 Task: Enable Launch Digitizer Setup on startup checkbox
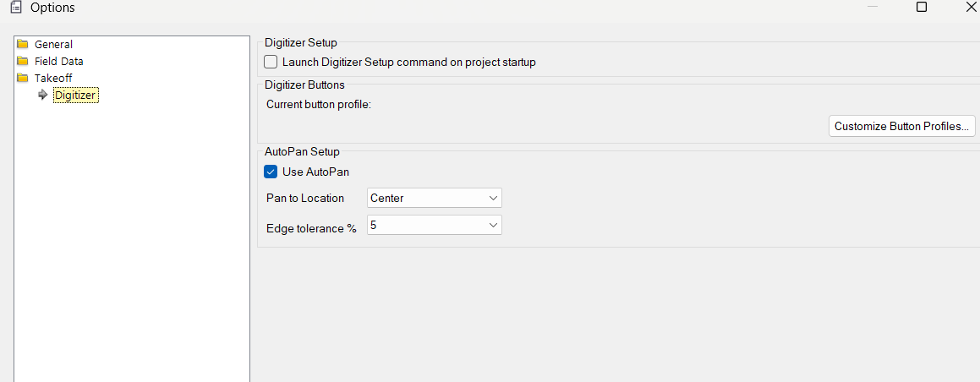pos(271,62)
